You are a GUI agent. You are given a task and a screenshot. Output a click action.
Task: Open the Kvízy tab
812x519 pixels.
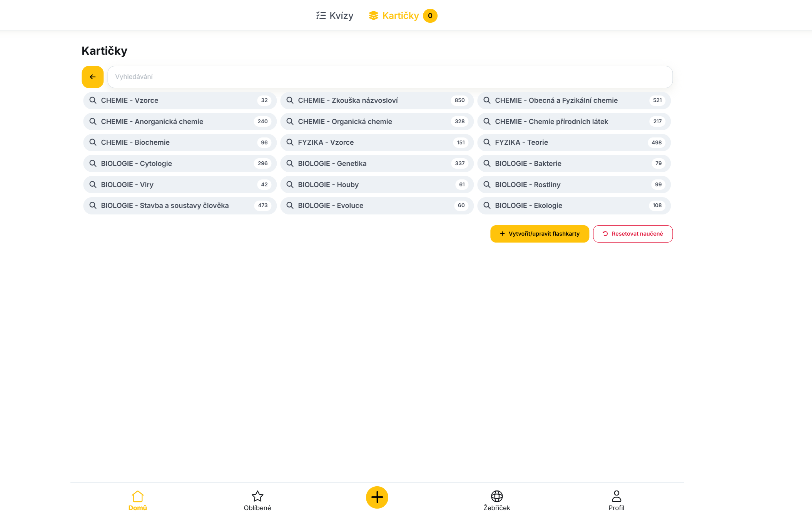(334, 16)
